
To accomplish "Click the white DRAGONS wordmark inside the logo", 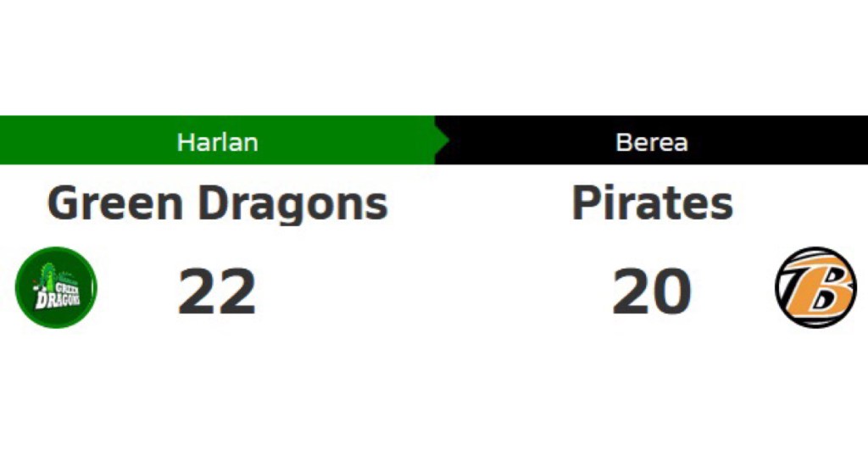I will (58, 299).
